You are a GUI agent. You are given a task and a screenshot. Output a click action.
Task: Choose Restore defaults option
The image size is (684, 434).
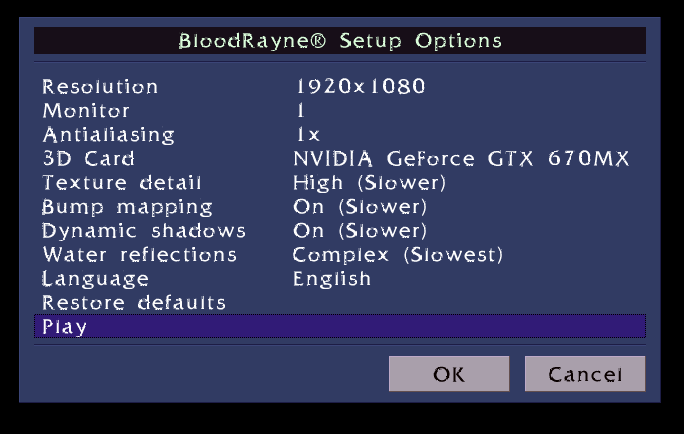click(x=134, y=302)
